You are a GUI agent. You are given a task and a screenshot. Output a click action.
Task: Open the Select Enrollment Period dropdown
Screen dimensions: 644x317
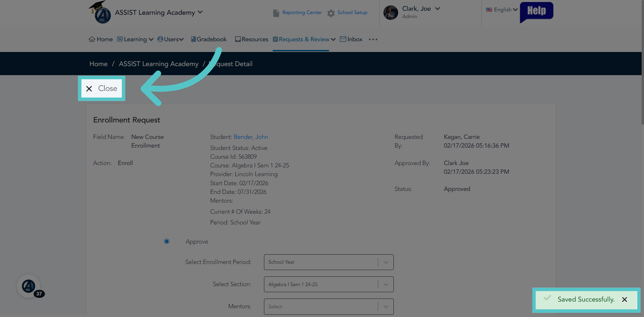tap(329, 262)
